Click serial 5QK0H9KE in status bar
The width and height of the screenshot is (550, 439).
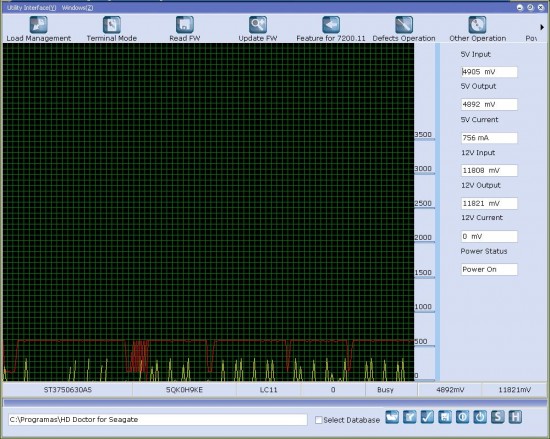[184, 390]
